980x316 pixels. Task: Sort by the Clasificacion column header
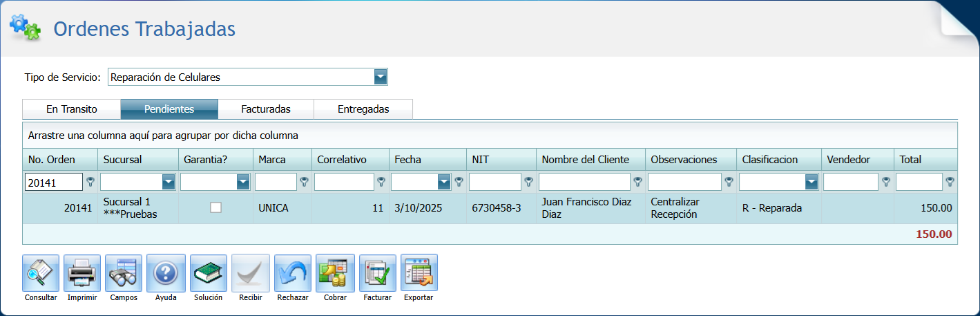tap(779, 160)
